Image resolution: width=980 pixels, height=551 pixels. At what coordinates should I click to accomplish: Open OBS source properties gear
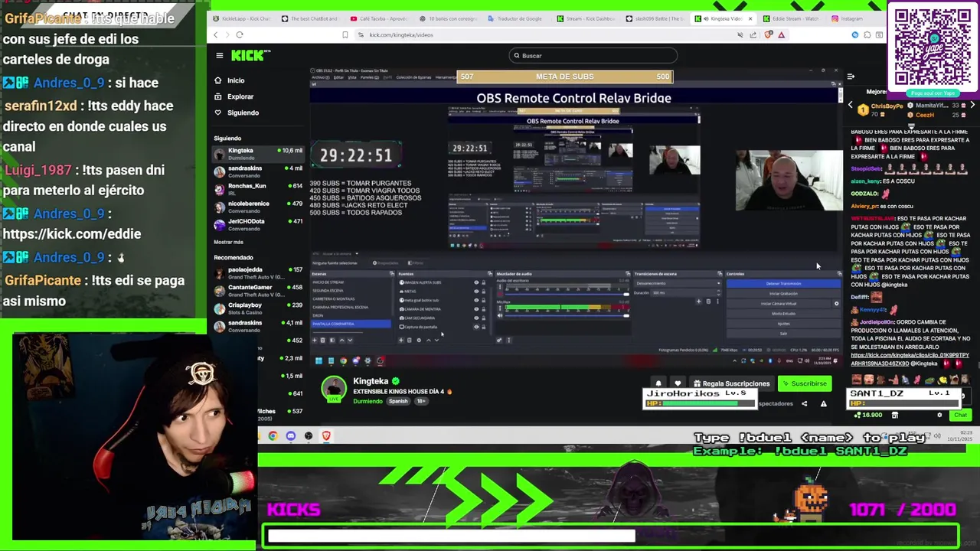419,340
